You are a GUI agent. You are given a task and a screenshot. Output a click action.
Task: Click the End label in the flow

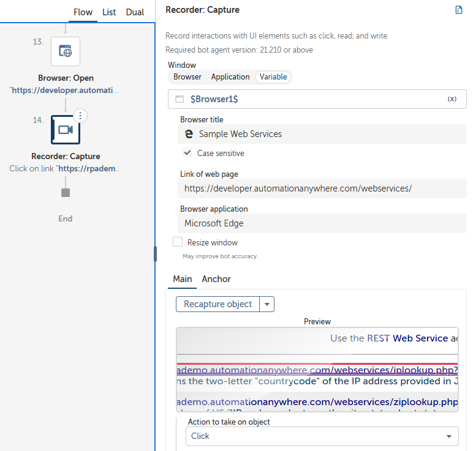click(66, 218)
